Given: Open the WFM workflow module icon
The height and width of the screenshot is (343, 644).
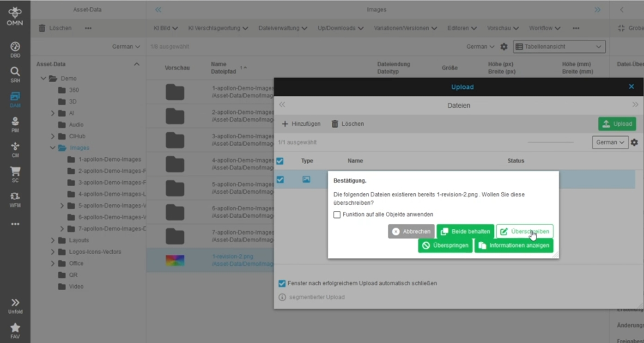Looking at the screenshot, I should (x=15, y=199).
